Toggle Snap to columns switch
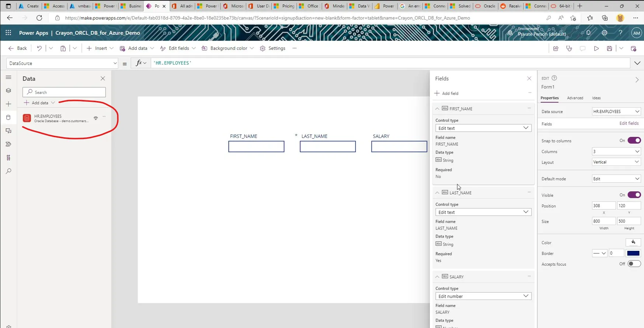 click(x=634, y=140)
